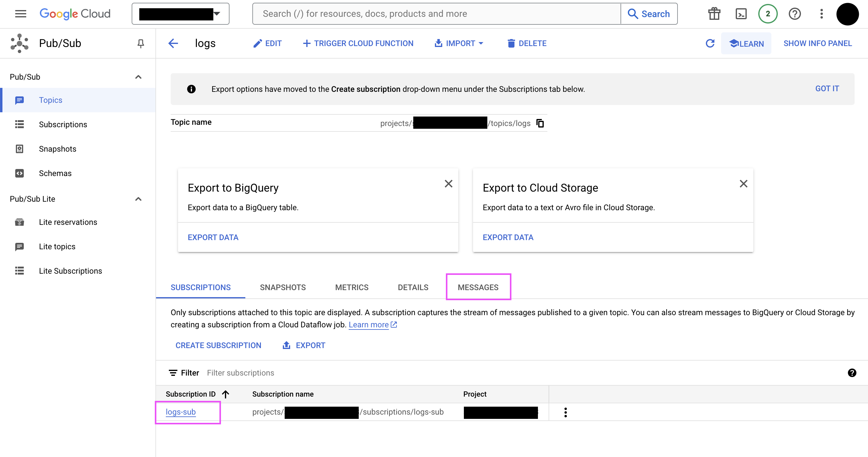The image size is (868, 457).
Task: Refresh the topic page
Action: tap(710, 44)
